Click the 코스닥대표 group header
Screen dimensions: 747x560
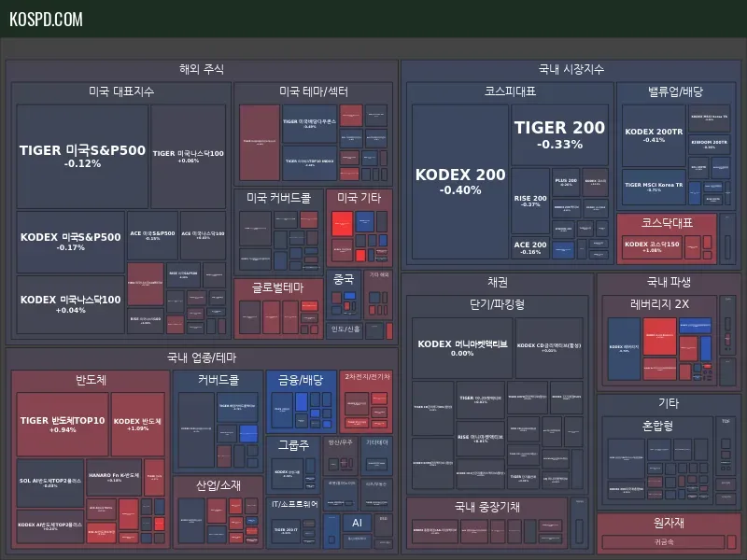(x=667, y=223)
